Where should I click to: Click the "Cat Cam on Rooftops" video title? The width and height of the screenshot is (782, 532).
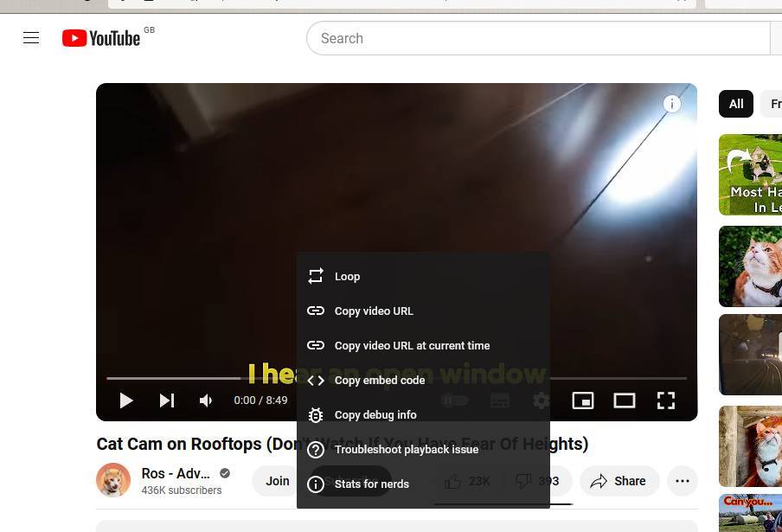(x=343, y=444)
